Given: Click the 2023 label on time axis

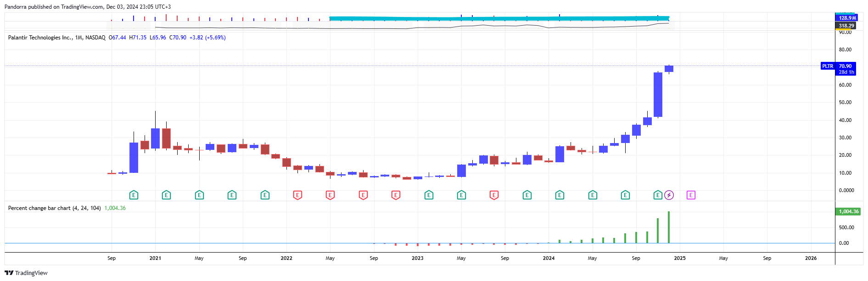Looking at the screenshot, I should (418, 258).
